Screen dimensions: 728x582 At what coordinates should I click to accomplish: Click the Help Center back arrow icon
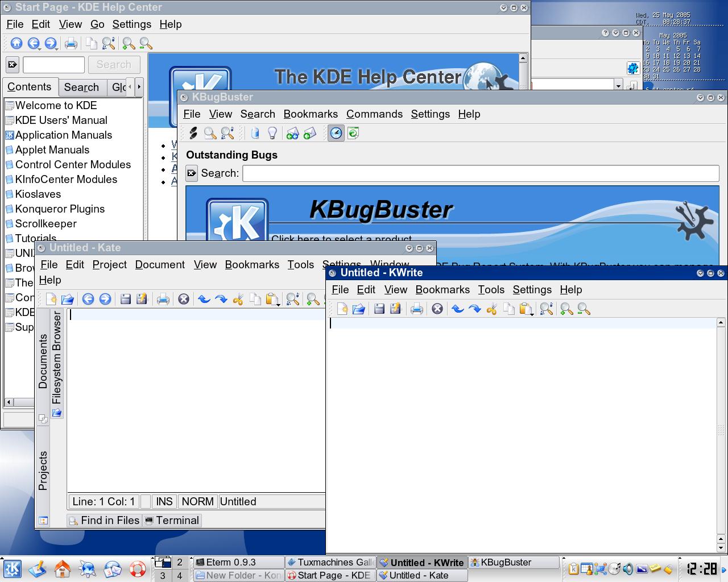coord(34,43)
